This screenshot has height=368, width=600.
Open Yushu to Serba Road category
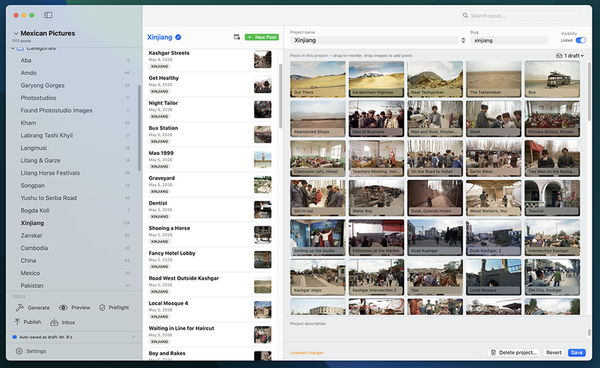[x=75, y=198]
